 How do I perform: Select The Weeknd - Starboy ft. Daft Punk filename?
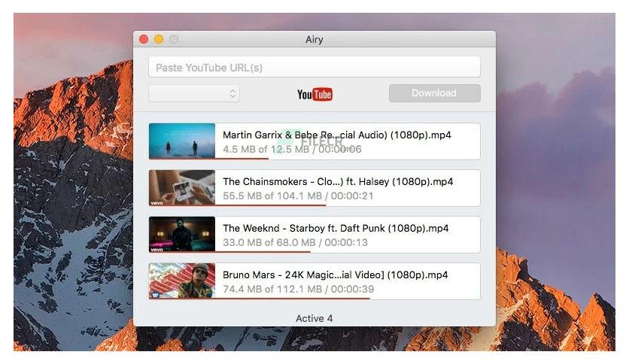336,228
